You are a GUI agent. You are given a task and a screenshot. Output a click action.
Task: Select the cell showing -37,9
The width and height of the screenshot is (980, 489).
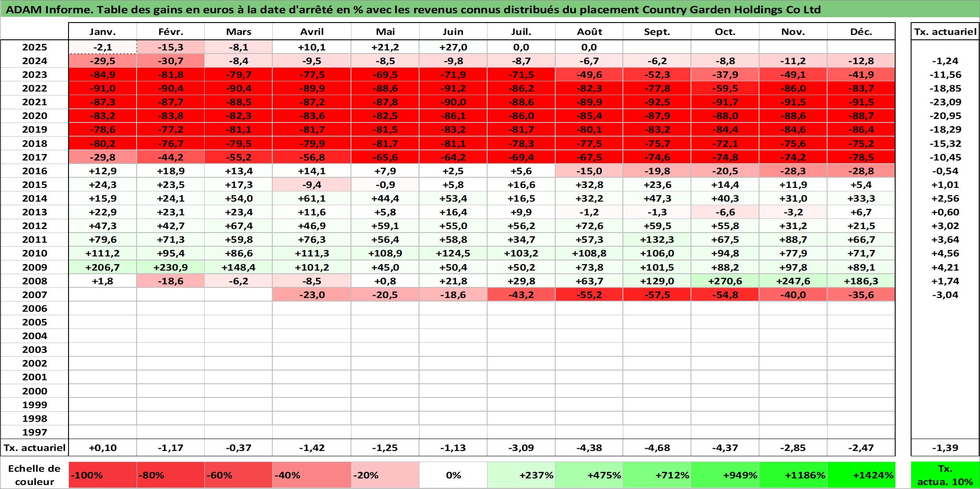pos(725,75)
